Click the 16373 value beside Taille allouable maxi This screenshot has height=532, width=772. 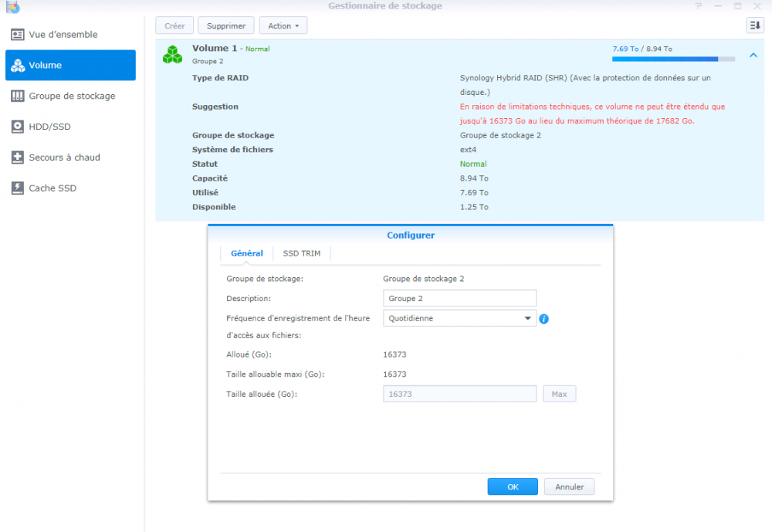coord(394,374)
